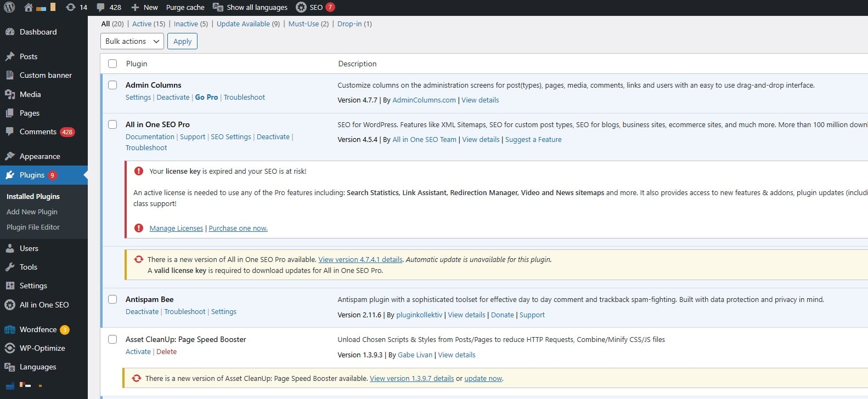
Task: Click Purge cache in admin bar
Action: (185, 7)
